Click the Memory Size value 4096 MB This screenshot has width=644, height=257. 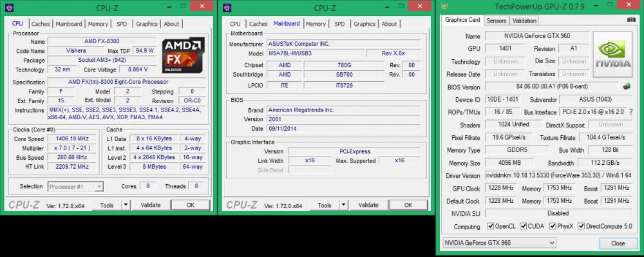[x=509, y=162]
